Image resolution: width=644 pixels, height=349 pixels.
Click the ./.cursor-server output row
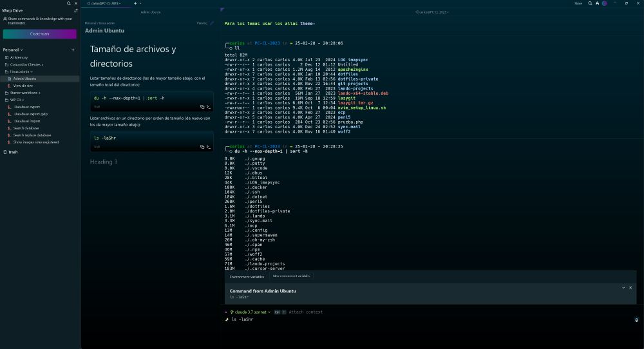point(254,269)
